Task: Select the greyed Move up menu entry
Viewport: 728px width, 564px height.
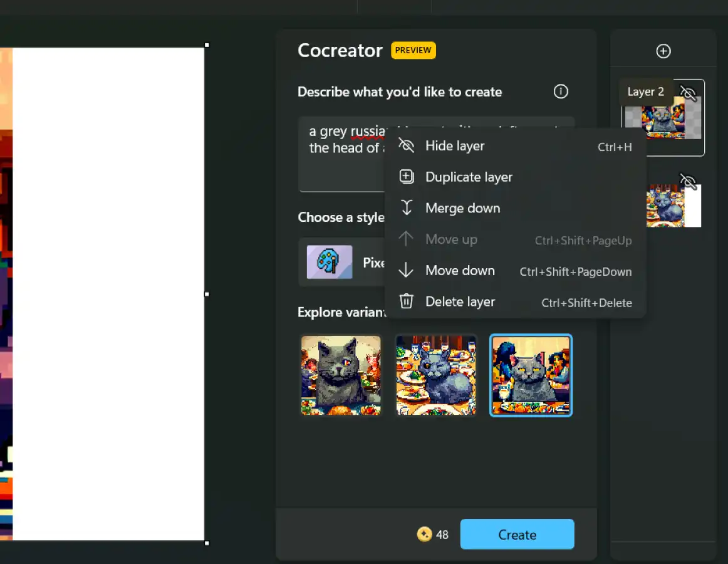Action: click(451, 239)
